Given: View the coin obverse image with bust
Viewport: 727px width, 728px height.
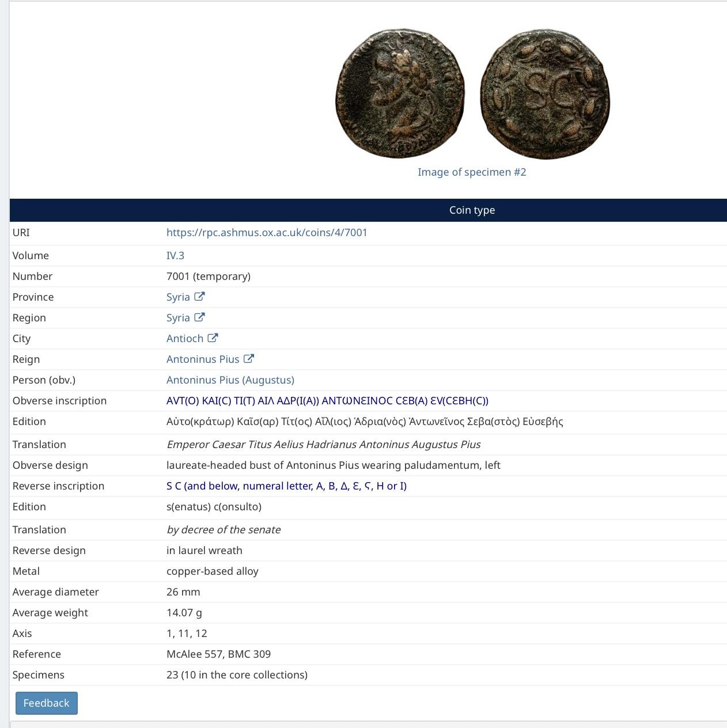Looking at the screenshot, I should [400, 93].
